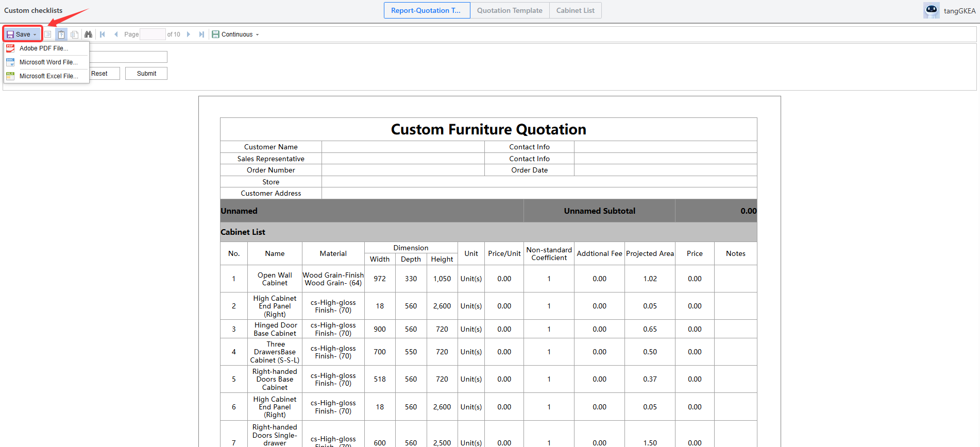Click the 900 width value
The height and width of the screenshot is (447, 980).
pos(380,329)
